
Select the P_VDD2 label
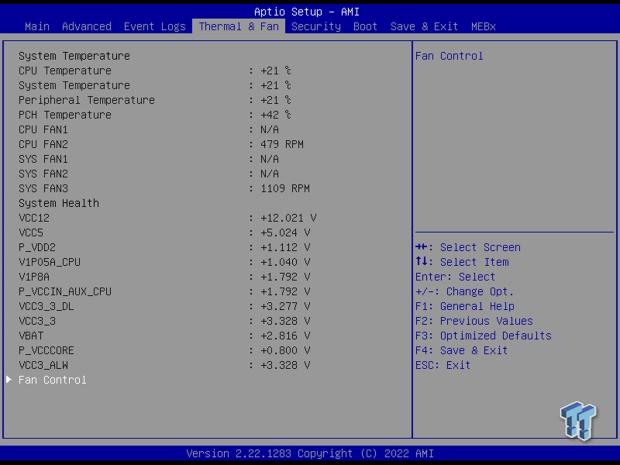(x=37, y=248)
